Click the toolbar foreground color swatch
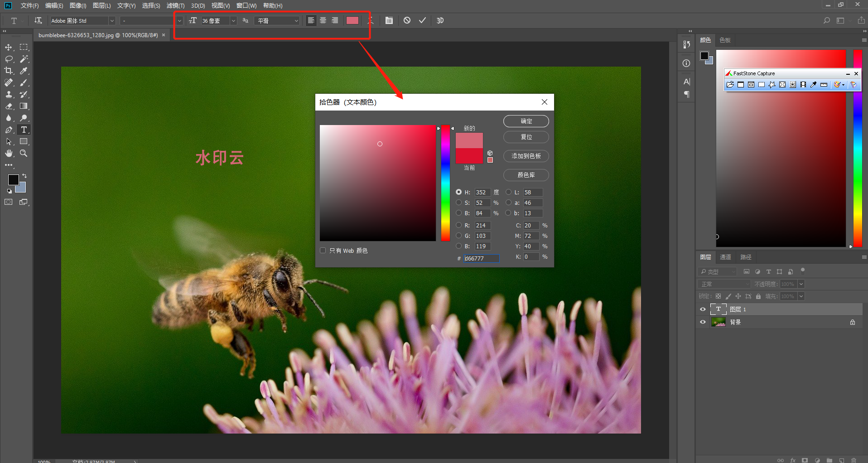This screenshot has width=868, height=463. click(14, 180)
